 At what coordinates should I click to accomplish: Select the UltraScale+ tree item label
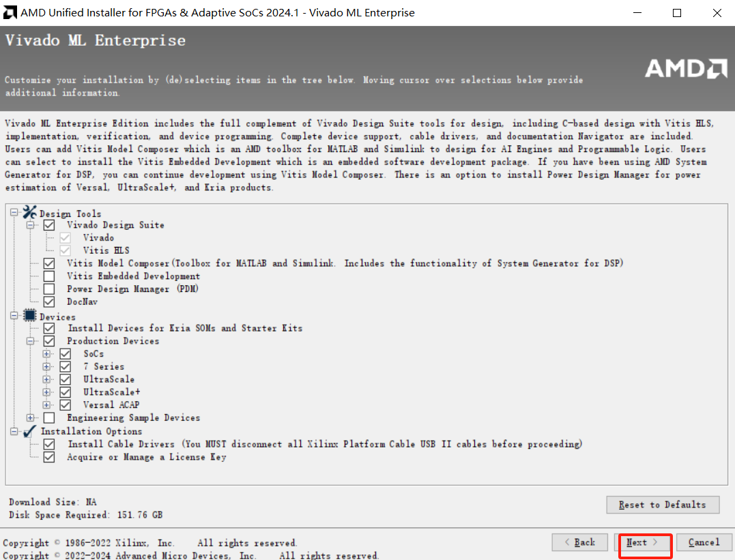(x=111, y=392)
